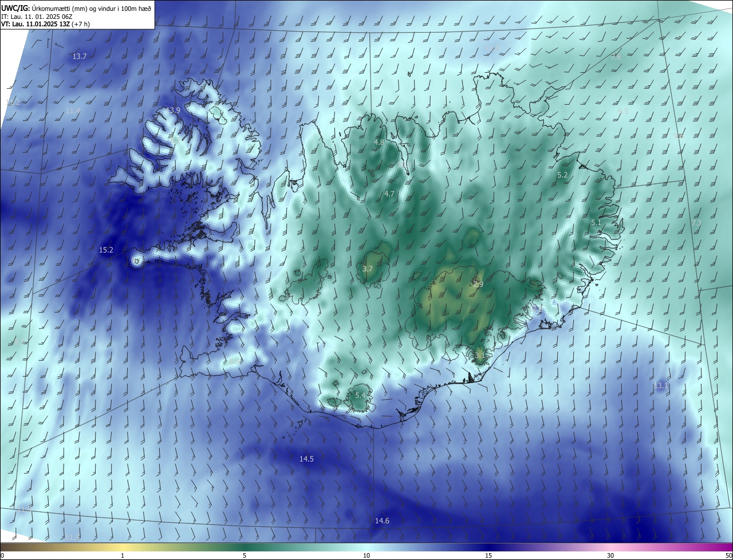
Task: Click the 13.1 value label
Action: (x=660, y=386)
